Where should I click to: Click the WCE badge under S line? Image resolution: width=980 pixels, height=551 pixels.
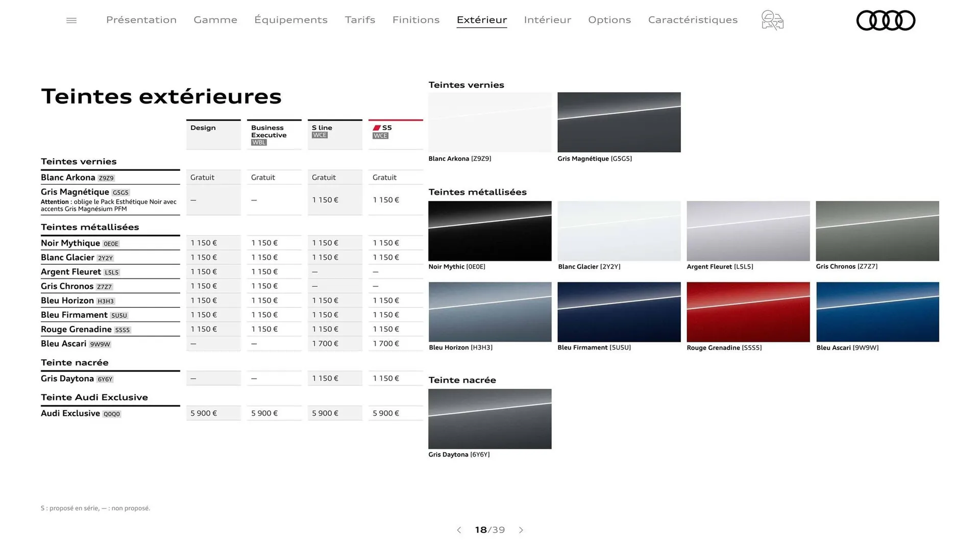[319, 135]
